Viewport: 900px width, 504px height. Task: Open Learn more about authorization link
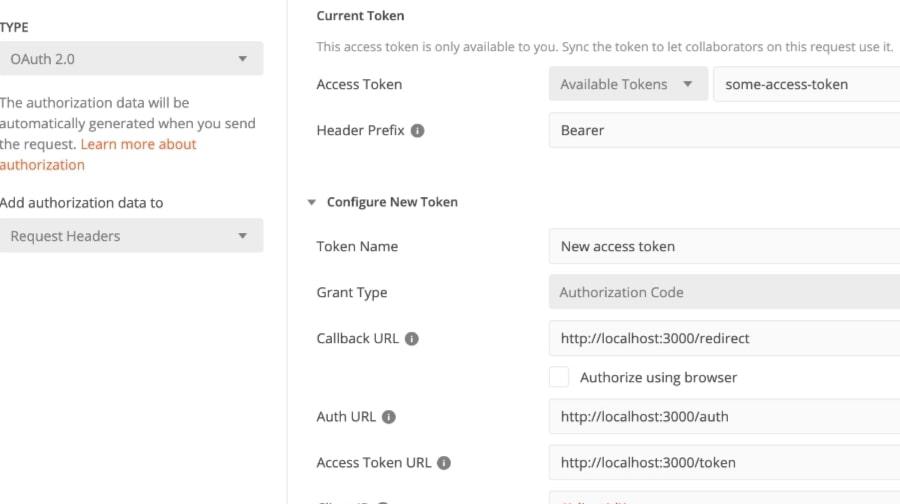[138, 145]
